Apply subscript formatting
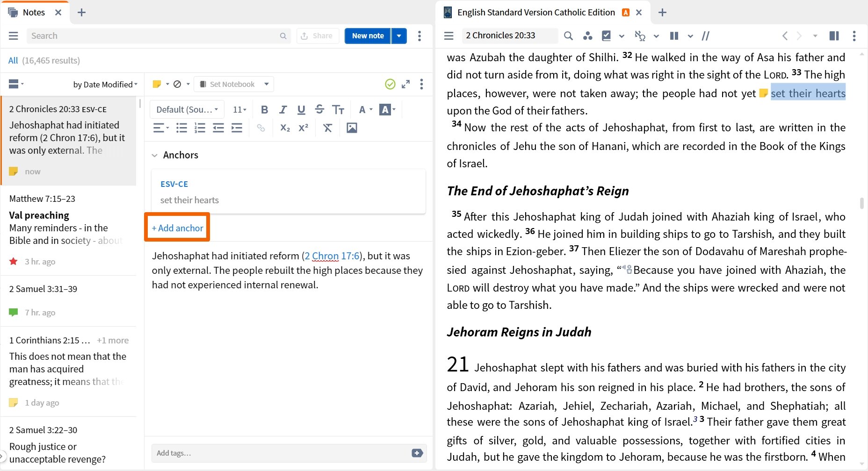Image resolution: width=868 pixels, height=471 pixels. click(x=285, y=128)
